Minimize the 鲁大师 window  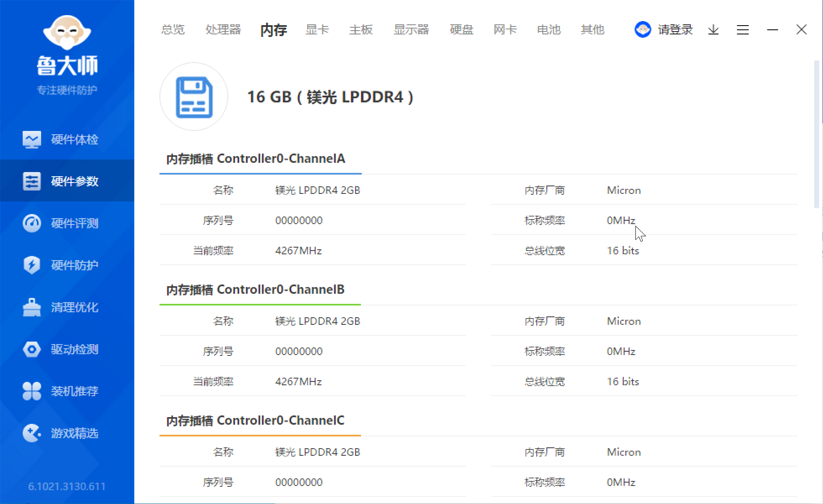coord(773,29)
